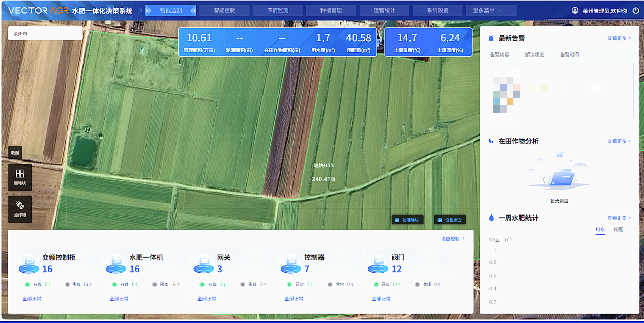Open the 莱州市 city selector

click(45, 33)
